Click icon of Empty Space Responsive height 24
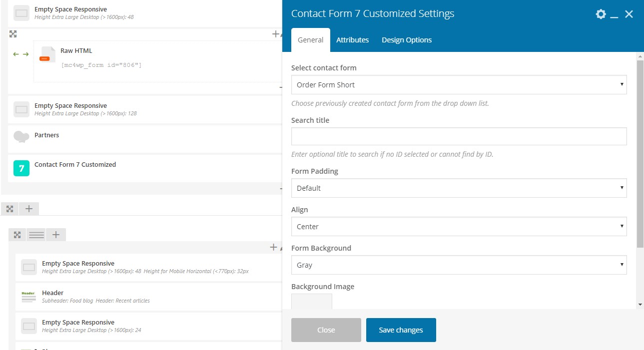 point(29,326)
